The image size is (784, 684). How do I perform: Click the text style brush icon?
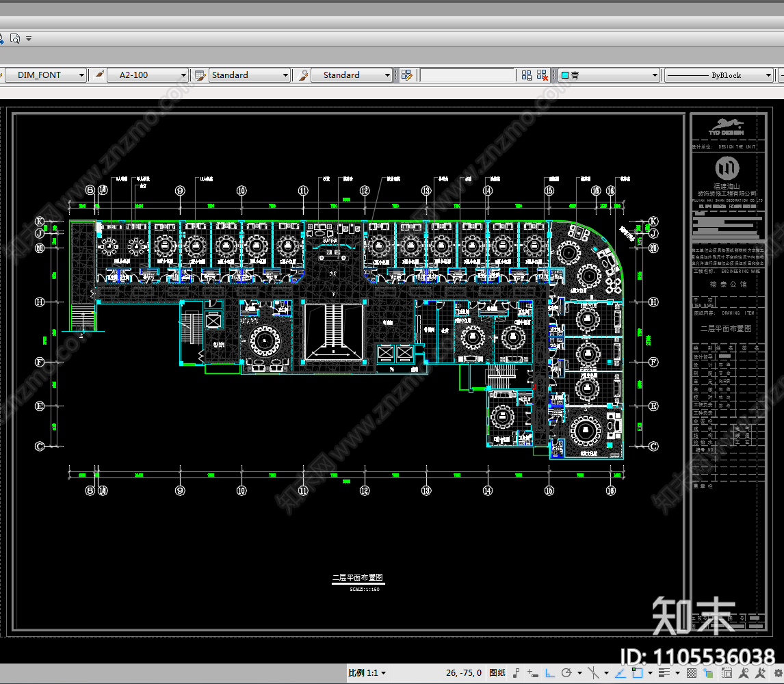[99, 75]
